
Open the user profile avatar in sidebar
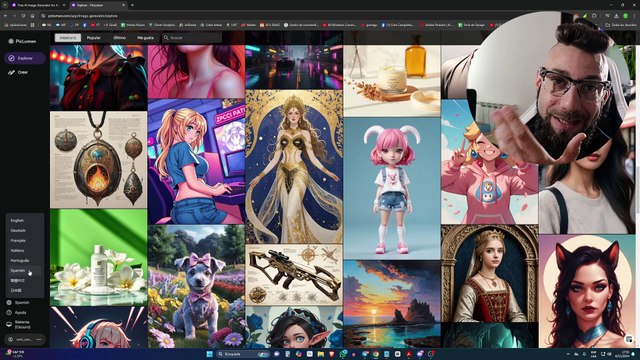pos(11,339)
